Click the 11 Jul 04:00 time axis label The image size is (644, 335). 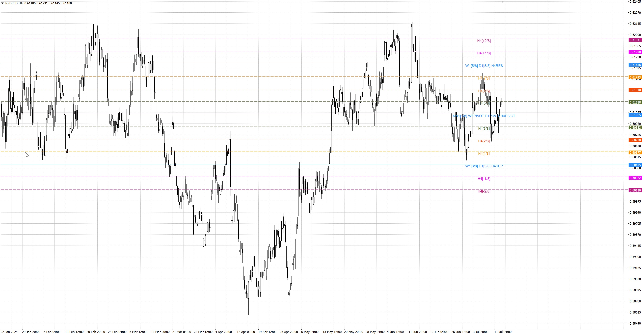[503, 332]
